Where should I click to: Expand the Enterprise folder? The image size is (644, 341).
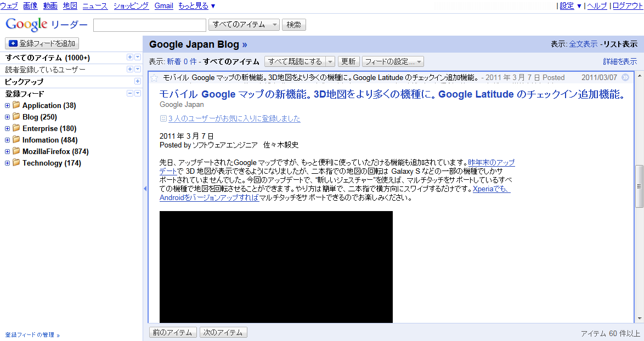pos(7,128)
